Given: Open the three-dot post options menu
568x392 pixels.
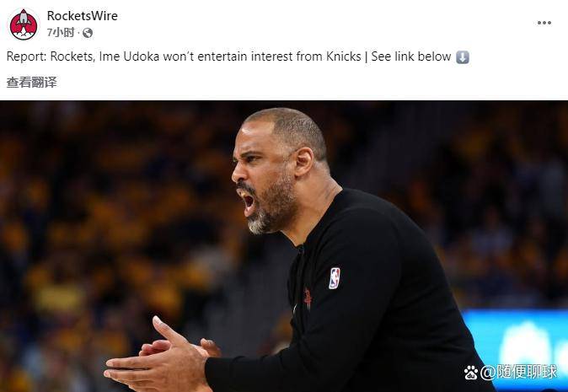Looking at the screenshot, I should [544, 23].
